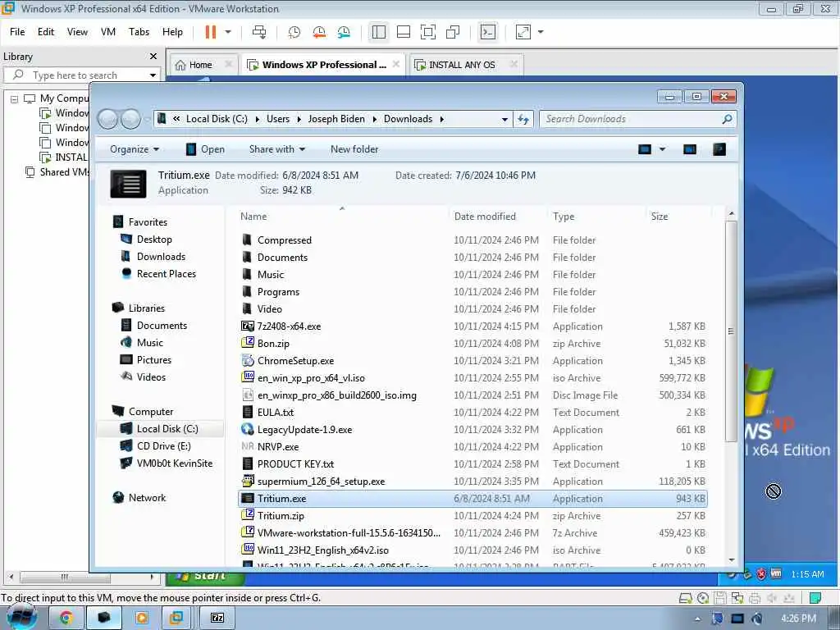This screenshot has width=840, height=630.
Task: Close the Library panel
Action: click(x=153, y=57)
